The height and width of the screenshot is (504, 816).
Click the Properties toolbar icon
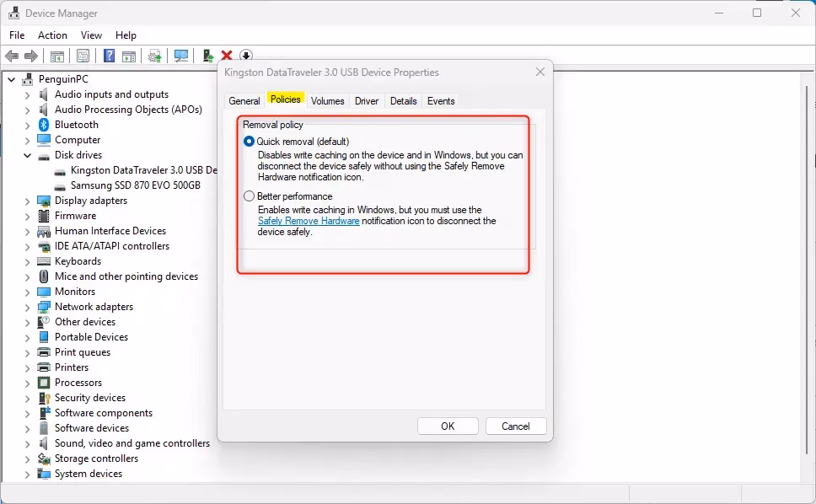pyautogui.click(x=83, y=56)
